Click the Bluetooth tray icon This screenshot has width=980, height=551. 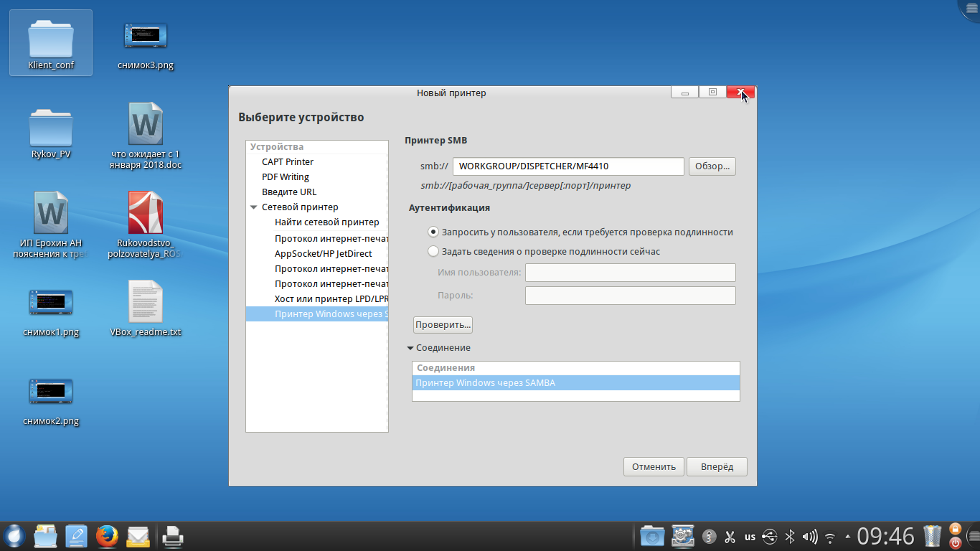[x=790, y=536]
